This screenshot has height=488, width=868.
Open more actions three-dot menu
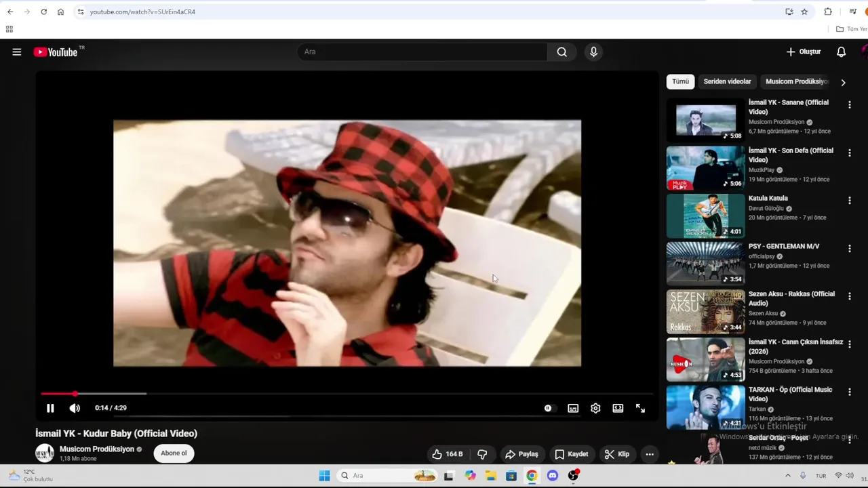[650, 454]
